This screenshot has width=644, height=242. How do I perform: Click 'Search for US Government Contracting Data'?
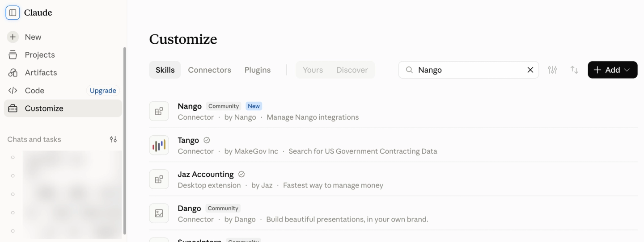(363, 151)
